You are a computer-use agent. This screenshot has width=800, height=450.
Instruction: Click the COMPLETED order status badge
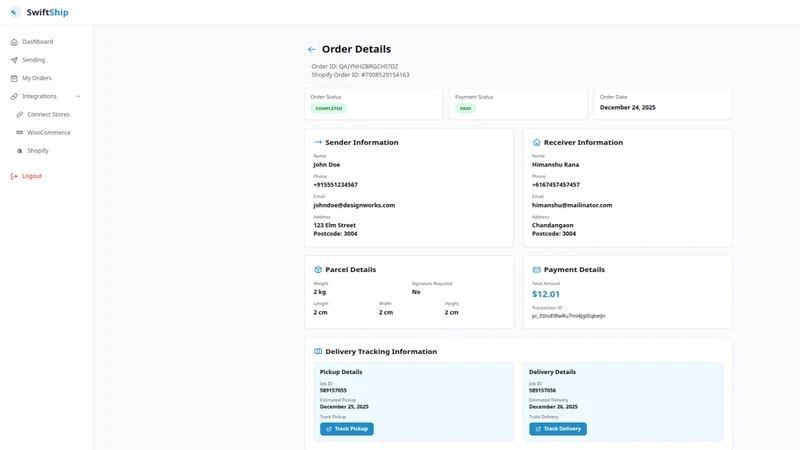pyautogui.click(x=329, y=109)
